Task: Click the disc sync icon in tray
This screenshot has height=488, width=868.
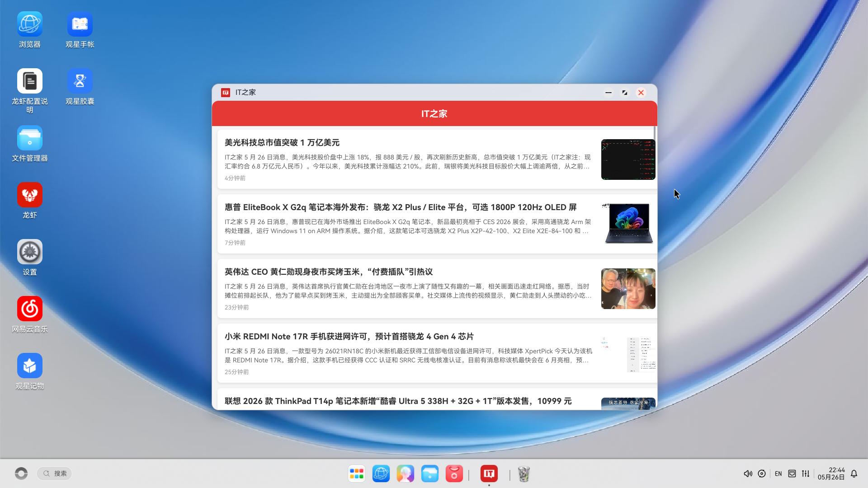Action: [762, 474]
